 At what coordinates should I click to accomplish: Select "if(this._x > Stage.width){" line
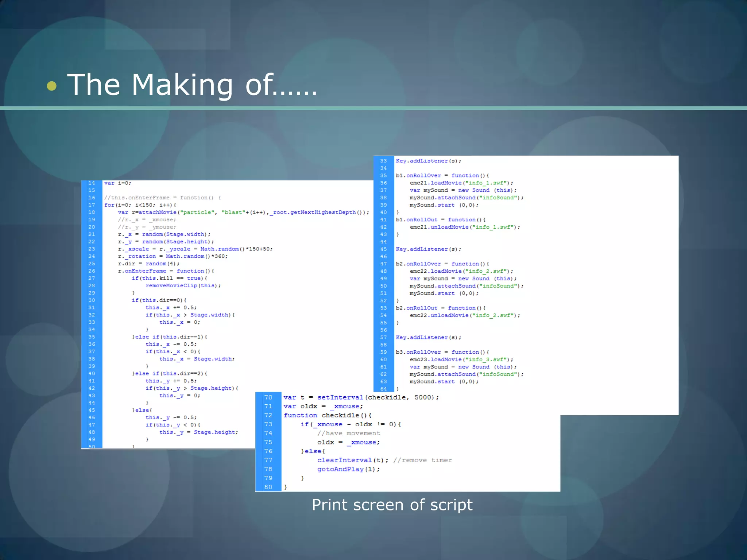190,315
